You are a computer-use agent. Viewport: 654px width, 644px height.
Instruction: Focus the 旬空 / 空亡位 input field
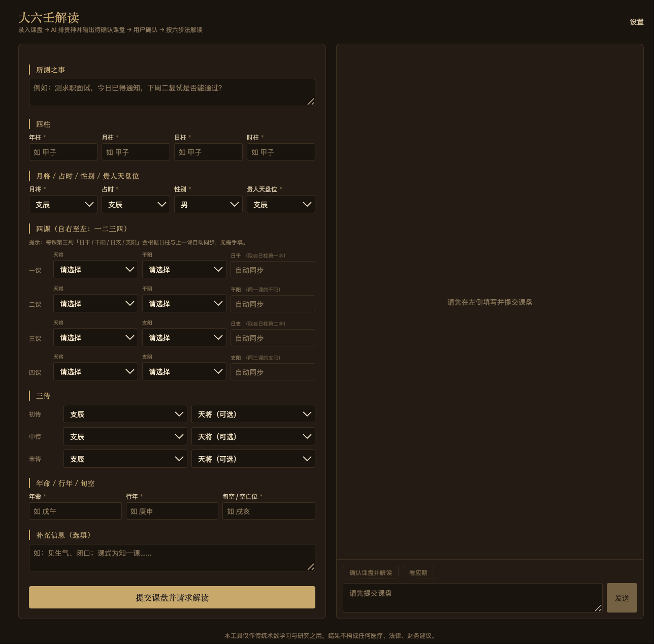[x=269, y=511]
